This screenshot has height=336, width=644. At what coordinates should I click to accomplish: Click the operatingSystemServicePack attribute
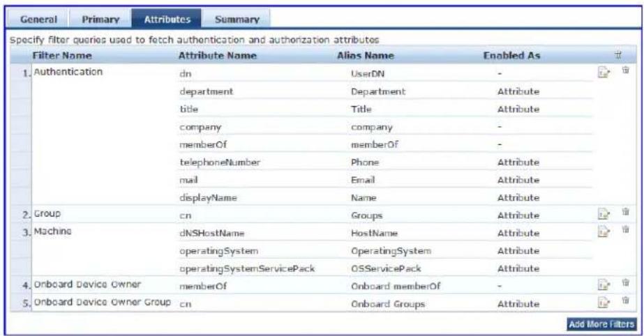point(247,268)
